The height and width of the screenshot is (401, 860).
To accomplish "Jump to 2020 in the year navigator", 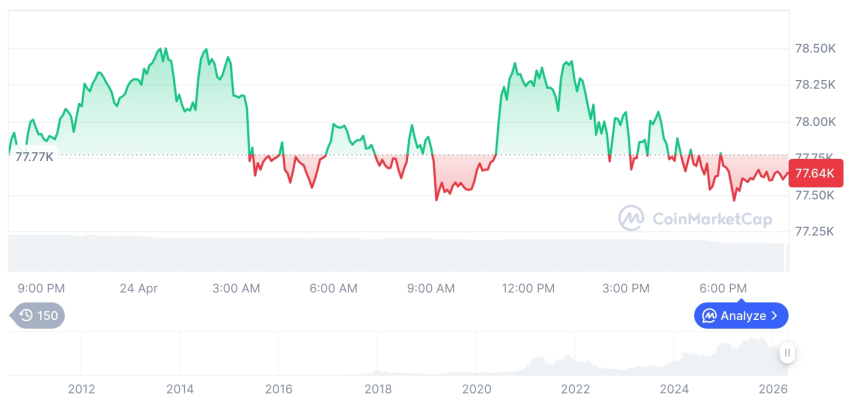I will click(477, 388).
